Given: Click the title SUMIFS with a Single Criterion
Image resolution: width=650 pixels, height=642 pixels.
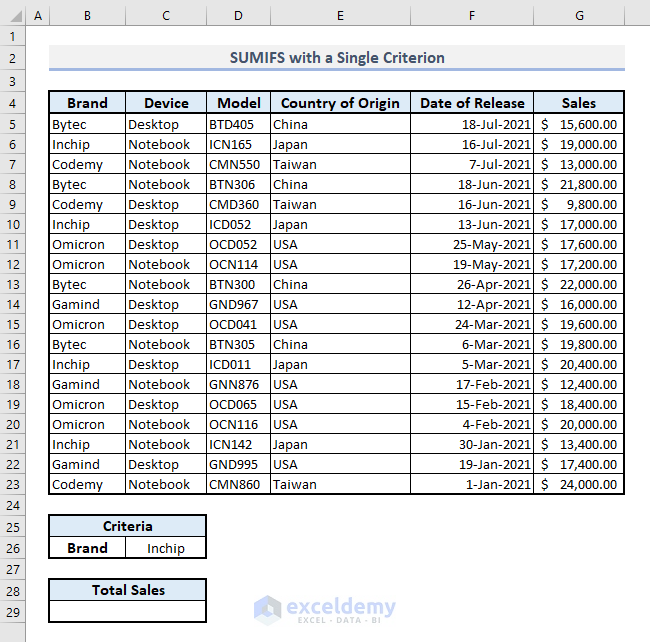Looking at the screenshot, I should click(337, 58).
